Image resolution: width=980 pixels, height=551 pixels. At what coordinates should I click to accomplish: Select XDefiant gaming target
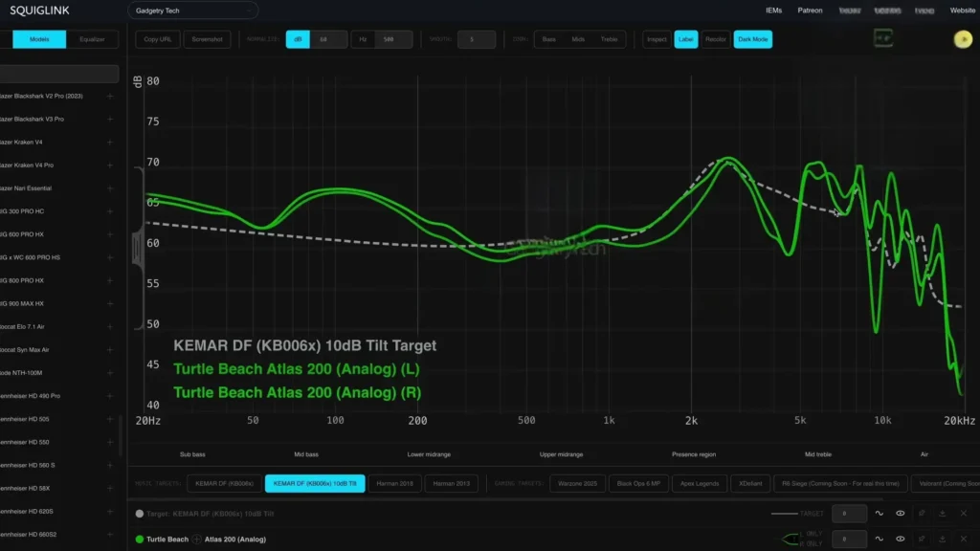[x=750, y=483]
